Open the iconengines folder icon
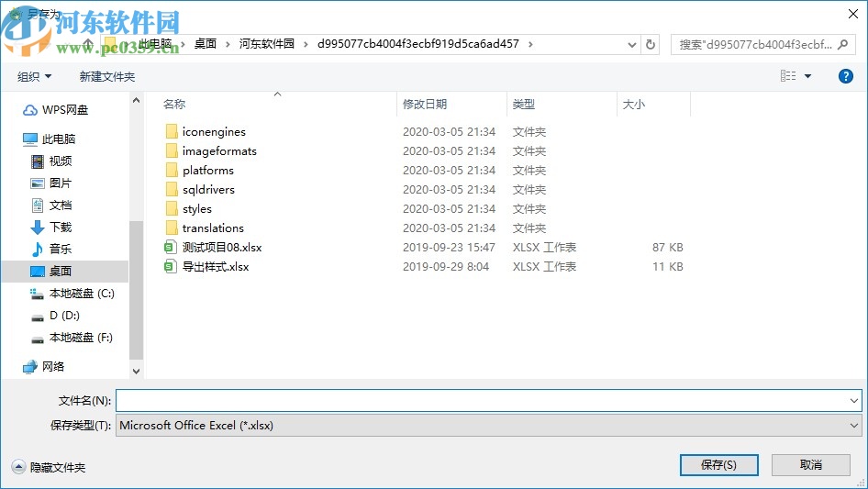The height and width of the screenshot is (489, 868). point(172,131)
